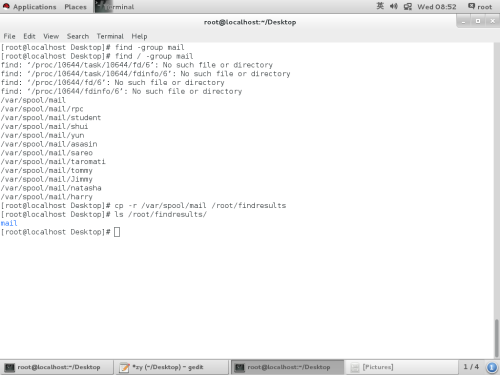
Task: Click the workspace switcher 1 / 4
Action: 471,367
